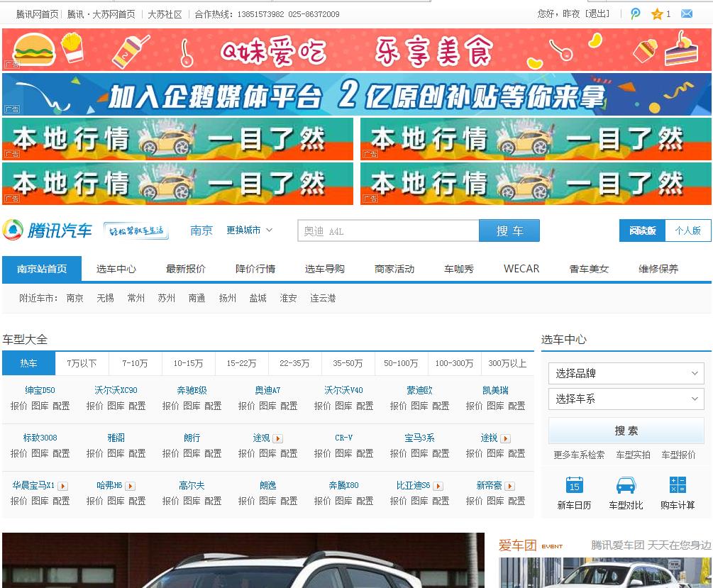Open 选择品牌 brand dropdown
Viewport: 713px width, 588px height.
click(x=626, y=373)
